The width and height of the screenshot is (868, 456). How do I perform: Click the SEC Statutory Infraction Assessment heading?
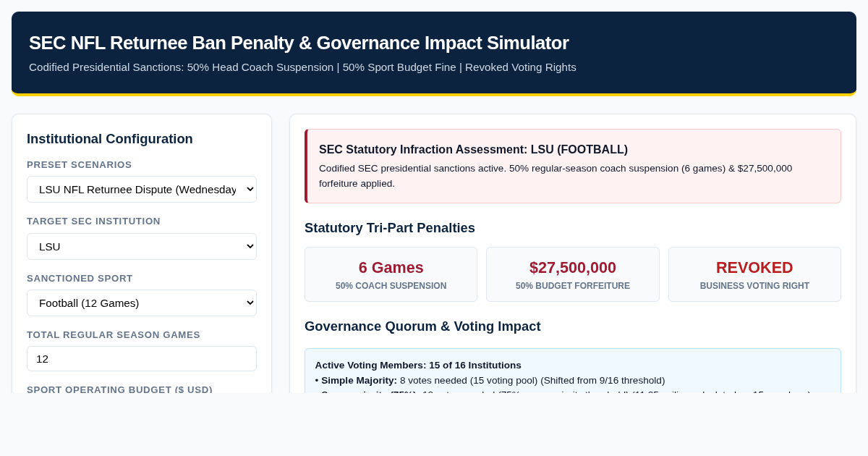coord(473,150)
